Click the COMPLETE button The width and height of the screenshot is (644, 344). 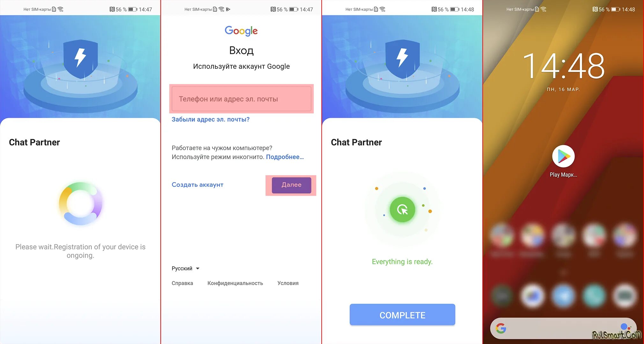(402, 315)
